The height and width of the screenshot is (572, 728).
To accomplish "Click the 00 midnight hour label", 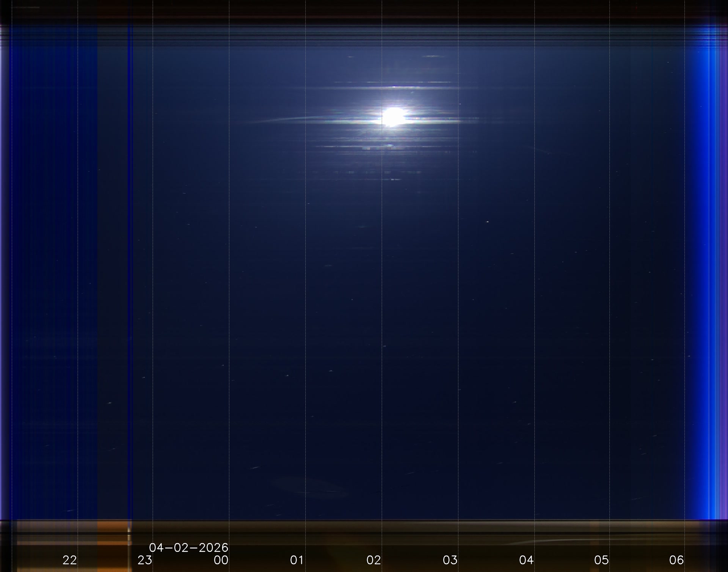I will 221,560.
